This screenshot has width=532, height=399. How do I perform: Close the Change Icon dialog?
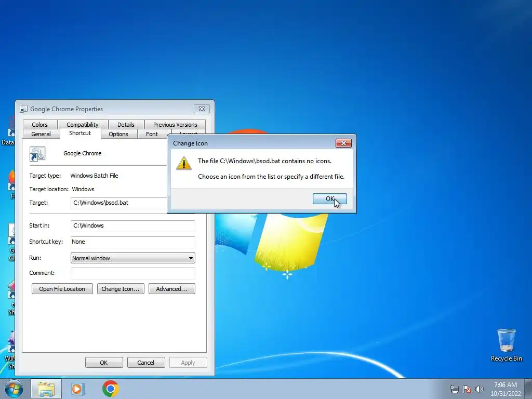343,143
